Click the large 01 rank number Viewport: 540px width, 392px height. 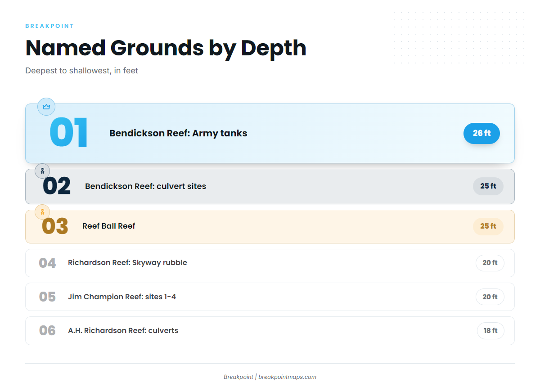(x=69, y=133)
